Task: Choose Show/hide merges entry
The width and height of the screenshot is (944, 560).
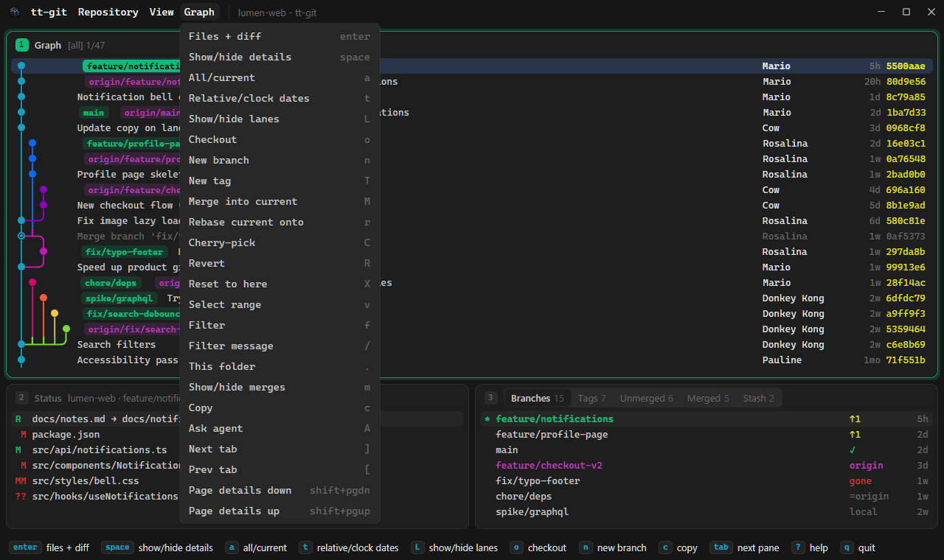Action: (280, 387)
